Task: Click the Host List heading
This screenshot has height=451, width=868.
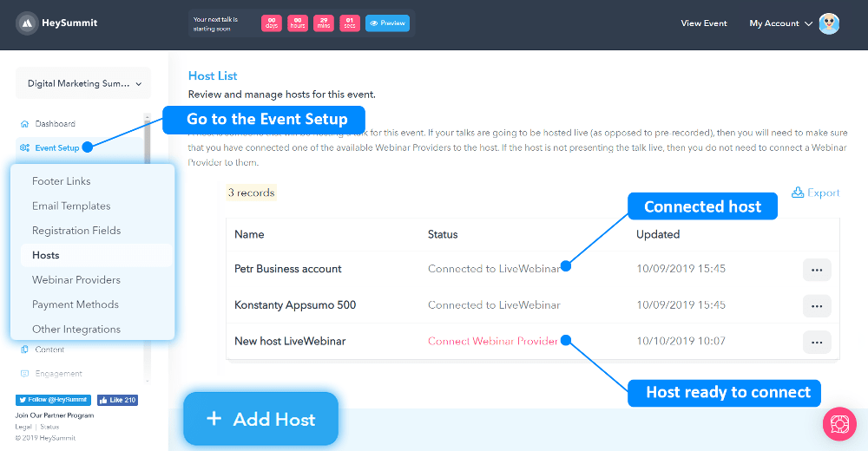Action: pos(213,75)
